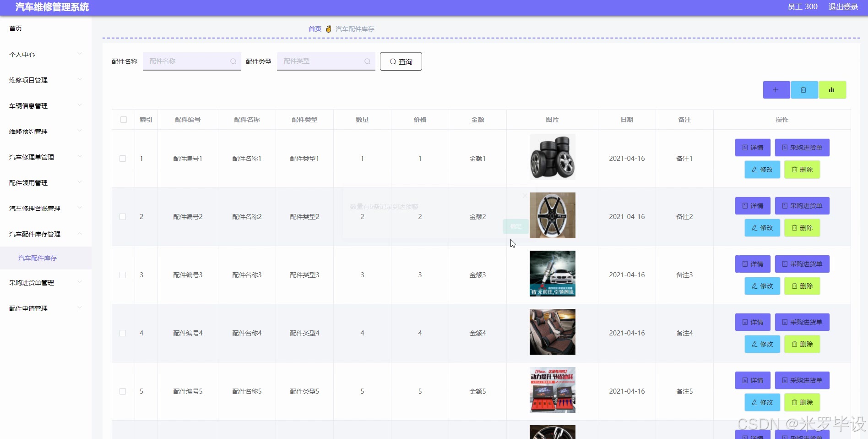This screenshot has height=439, width=868.
Task: Click 修改 for row 配件编号4
Action: point(762,344)
